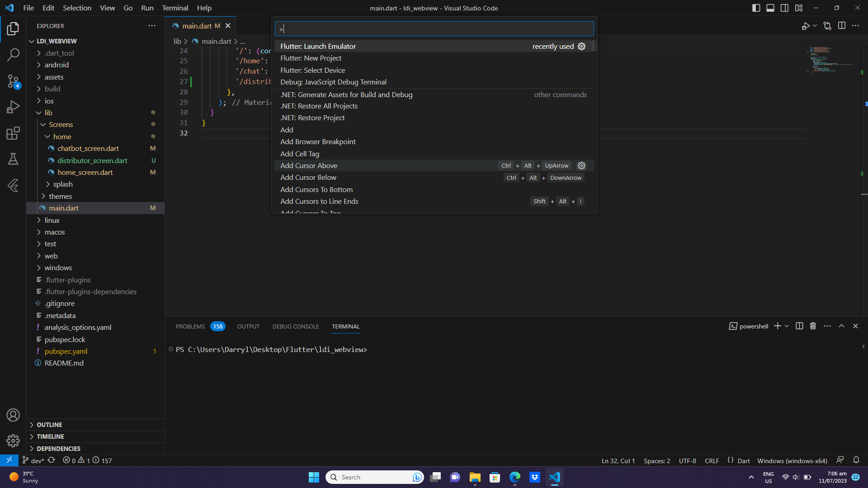
Task: Open the Selection menu
Action: [x=77, y=8]
